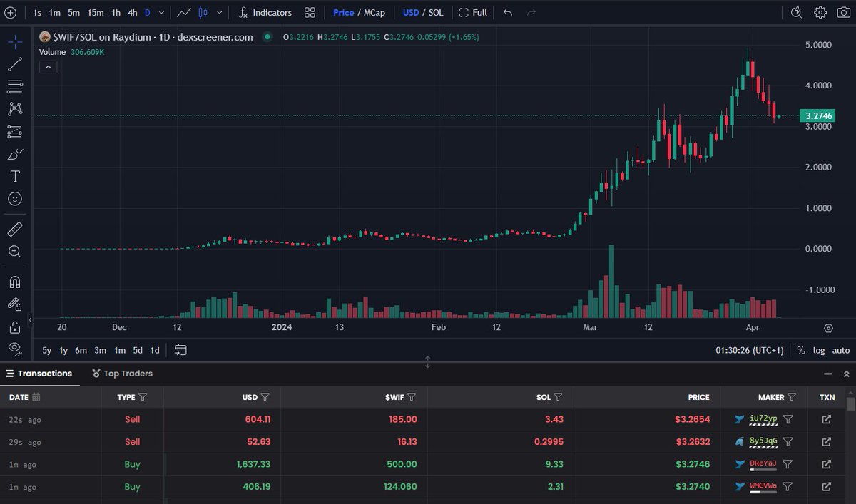Open the Text annotation tool
This screenshot has width=856, height=504.
[x=14, y=176]
